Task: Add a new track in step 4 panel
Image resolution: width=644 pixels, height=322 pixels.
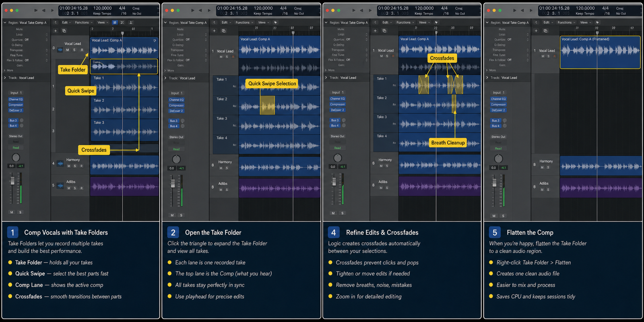Action: point(375,31)
